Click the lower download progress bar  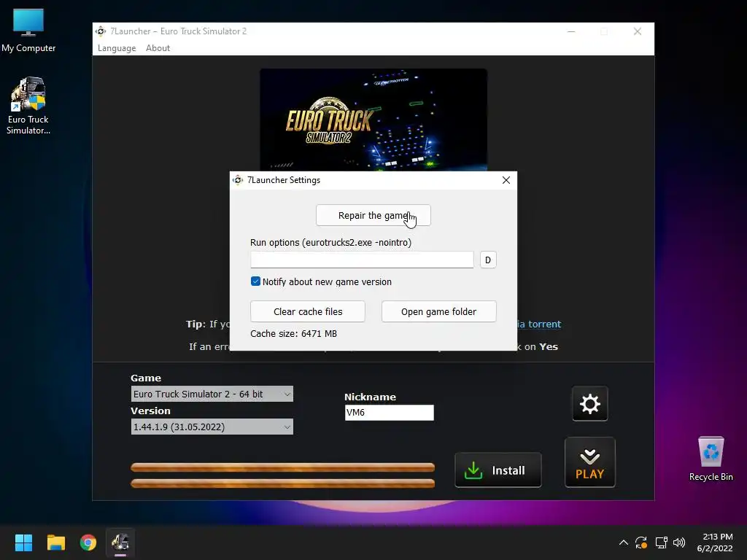point(282,483)
